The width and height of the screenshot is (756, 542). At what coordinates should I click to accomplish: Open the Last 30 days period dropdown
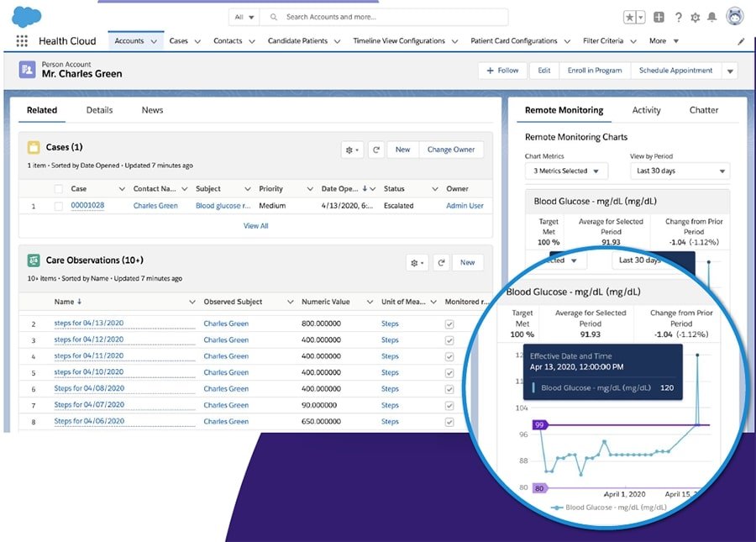pyautogui.click(x=679, y=171)
